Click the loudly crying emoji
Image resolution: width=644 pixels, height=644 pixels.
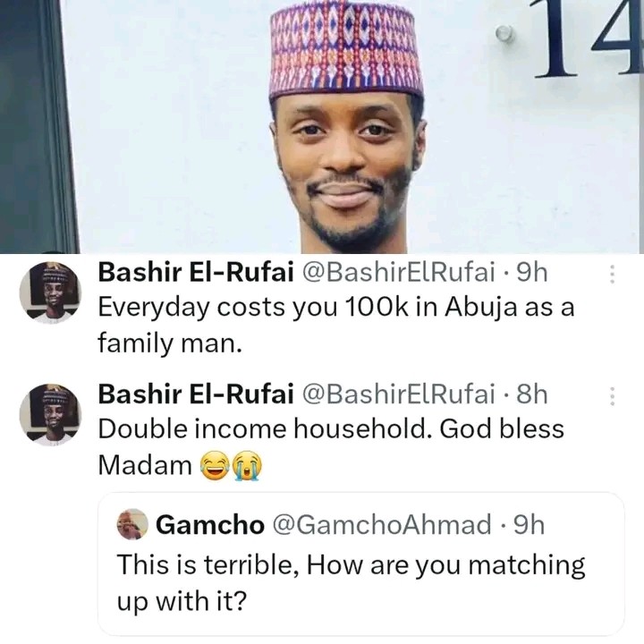(247, 466)
